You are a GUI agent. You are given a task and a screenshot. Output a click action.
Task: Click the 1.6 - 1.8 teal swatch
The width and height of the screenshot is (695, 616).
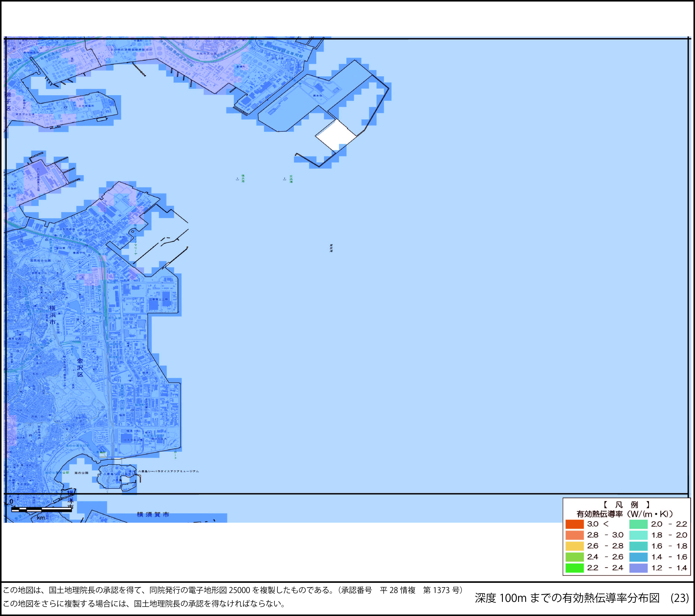click(x=638, y=546)
